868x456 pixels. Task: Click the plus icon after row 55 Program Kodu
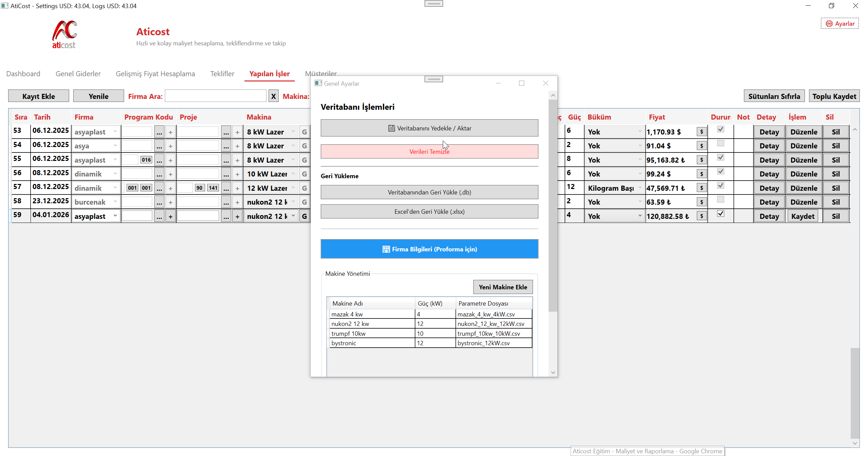171,160
